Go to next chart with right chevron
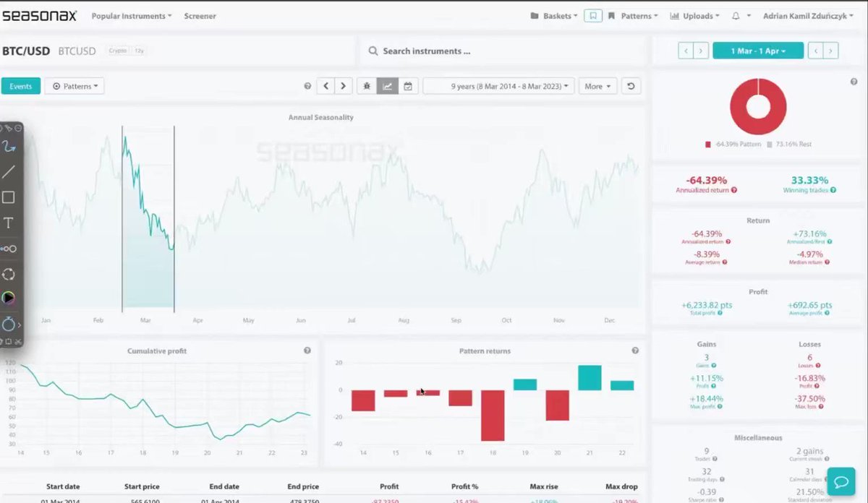This screenshot has height=503, width=868. pos(344,86)
